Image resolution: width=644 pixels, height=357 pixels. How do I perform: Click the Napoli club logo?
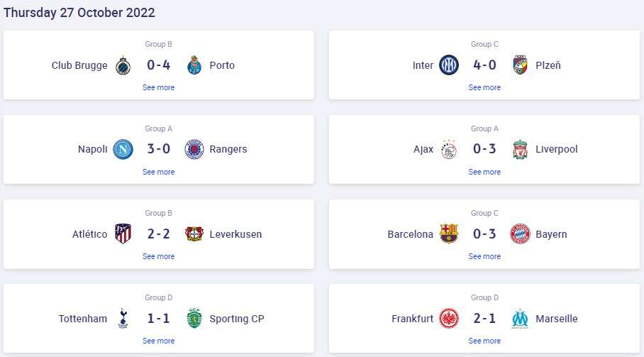point(123,149)
